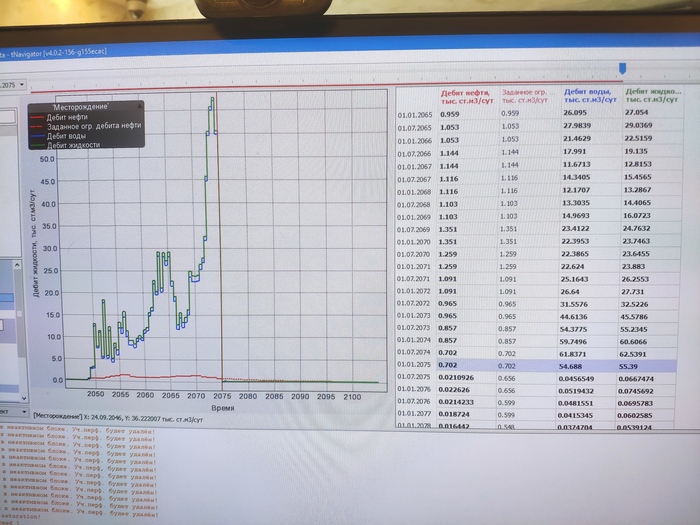Select table row dated 01.07.2066
The height and width of the screenshot is (525, 700).
tap(539, 153)
